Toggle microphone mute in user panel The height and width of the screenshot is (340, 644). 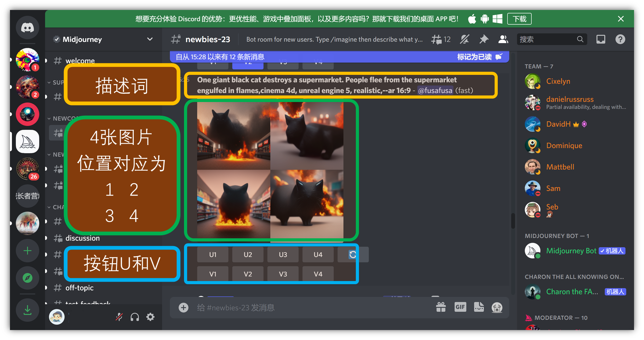tap(119, 317)
